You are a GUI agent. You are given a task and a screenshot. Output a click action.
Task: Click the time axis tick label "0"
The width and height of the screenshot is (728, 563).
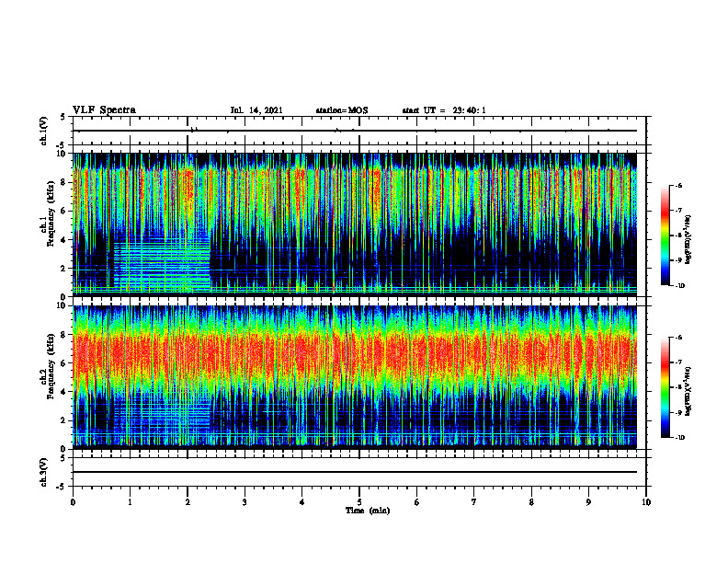pos(73,502)
